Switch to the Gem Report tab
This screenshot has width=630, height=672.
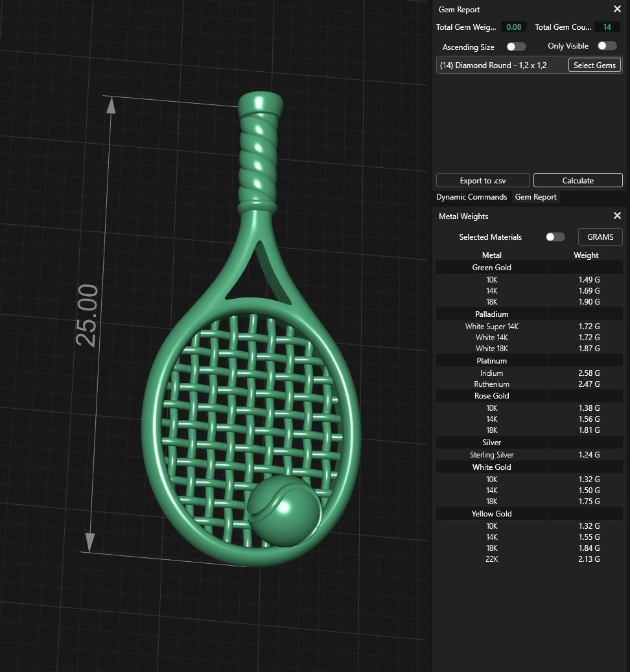(x=536, y=197)
